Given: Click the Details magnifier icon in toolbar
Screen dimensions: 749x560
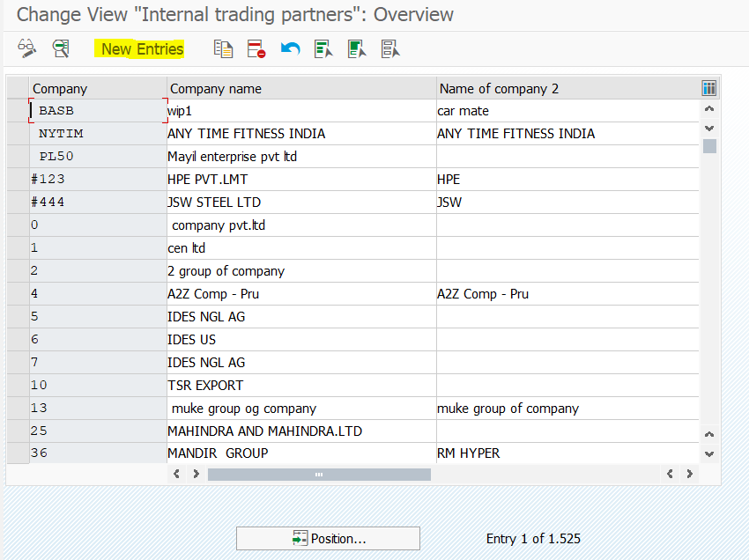Looking at the screenshot, I should 61,48.
